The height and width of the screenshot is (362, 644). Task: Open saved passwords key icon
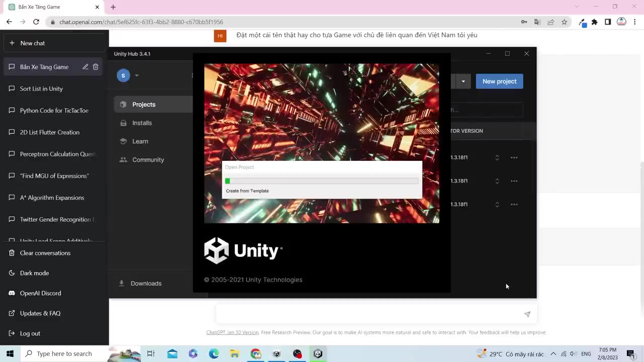click(524, 22)
